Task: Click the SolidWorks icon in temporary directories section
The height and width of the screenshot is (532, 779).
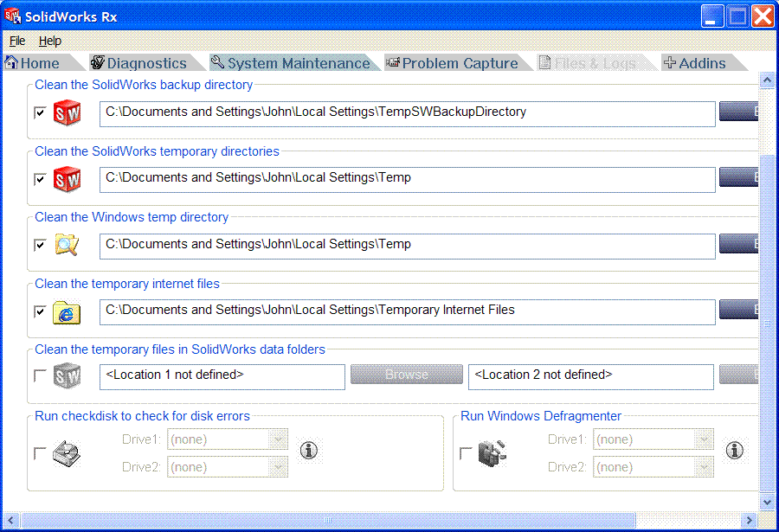Action: pyautogui.click(x=67, y=180)
